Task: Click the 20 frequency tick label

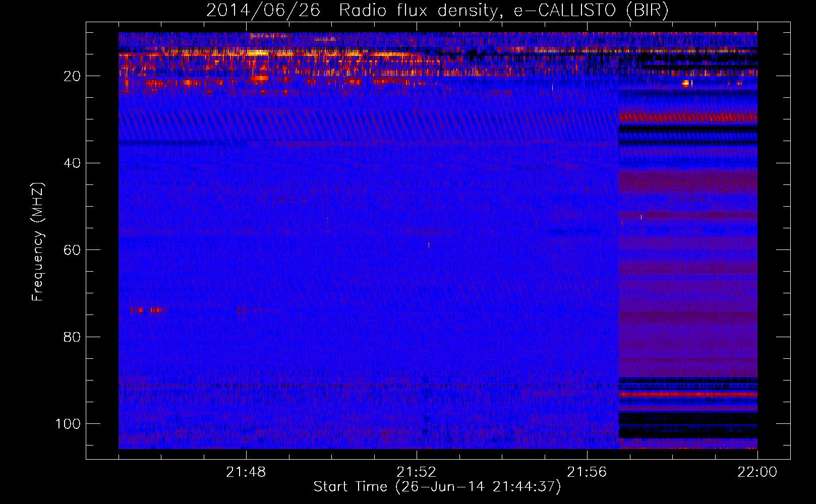Action: [73, 76]
